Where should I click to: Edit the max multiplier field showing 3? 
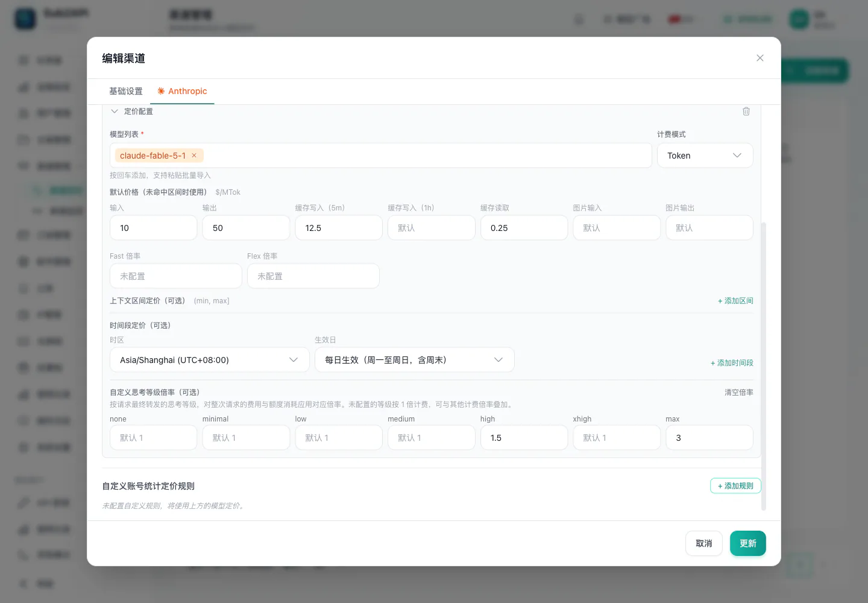[709, 438]
